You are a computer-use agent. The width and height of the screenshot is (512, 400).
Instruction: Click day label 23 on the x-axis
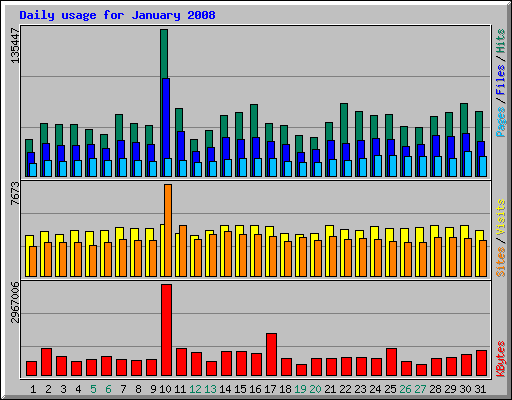click(360, 389)
